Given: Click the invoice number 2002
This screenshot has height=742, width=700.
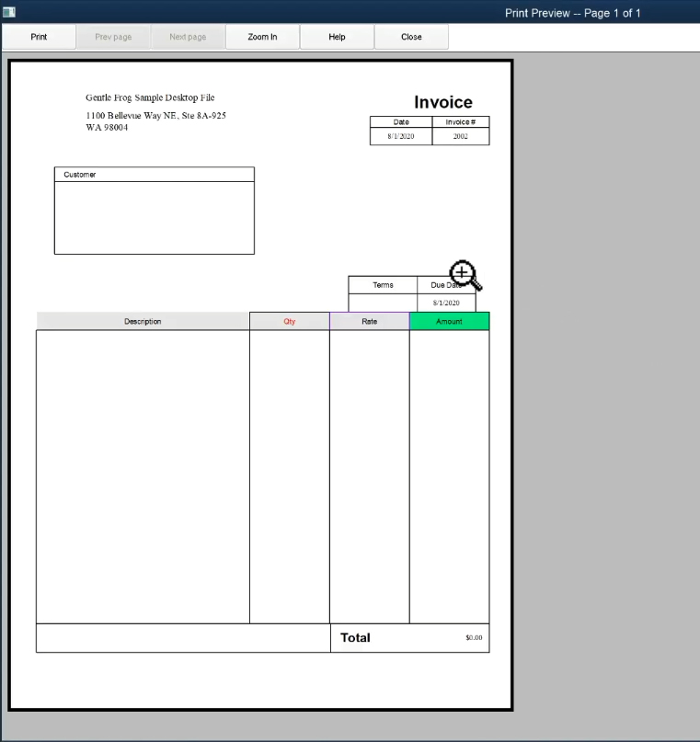Looking at the screenshot, I should pos(461,136).
